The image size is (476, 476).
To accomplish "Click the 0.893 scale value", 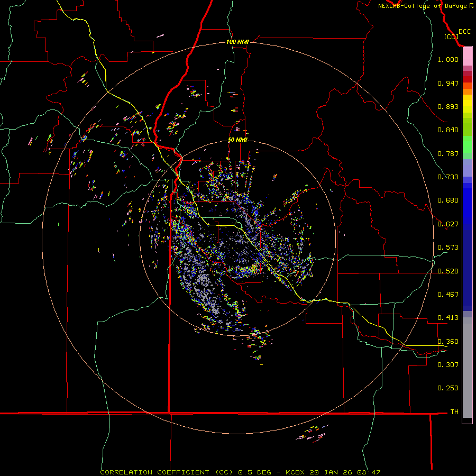I will coord(448,106).
